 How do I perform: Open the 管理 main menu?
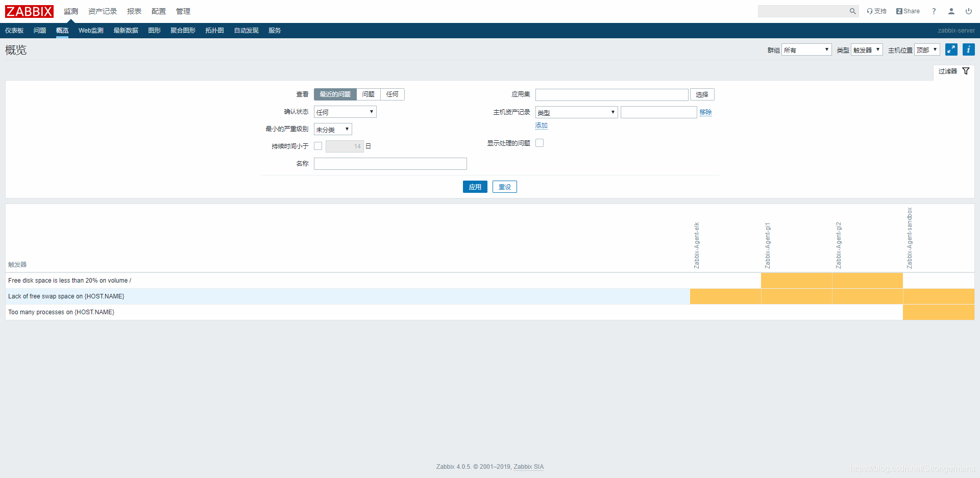tap(183, 11)
